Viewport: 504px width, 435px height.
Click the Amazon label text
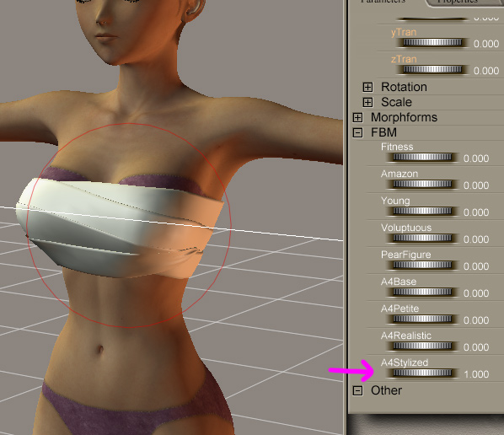[x=399, y=174]
